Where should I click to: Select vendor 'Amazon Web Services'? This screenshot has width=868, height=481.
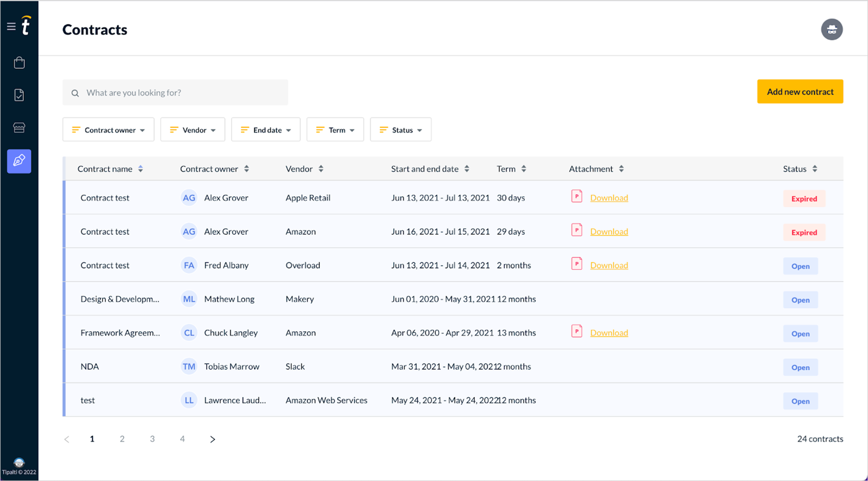(326, 400)
